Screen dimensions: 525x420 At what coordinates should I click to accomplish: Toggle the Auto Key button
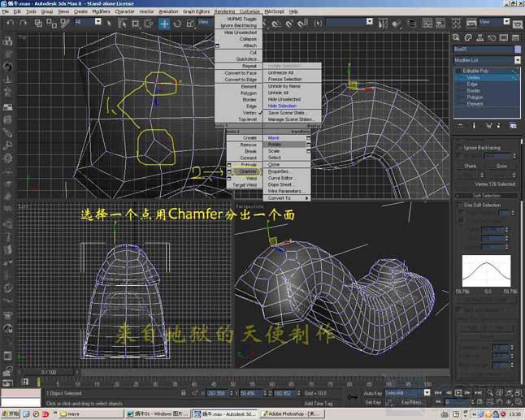click(373, 393)
